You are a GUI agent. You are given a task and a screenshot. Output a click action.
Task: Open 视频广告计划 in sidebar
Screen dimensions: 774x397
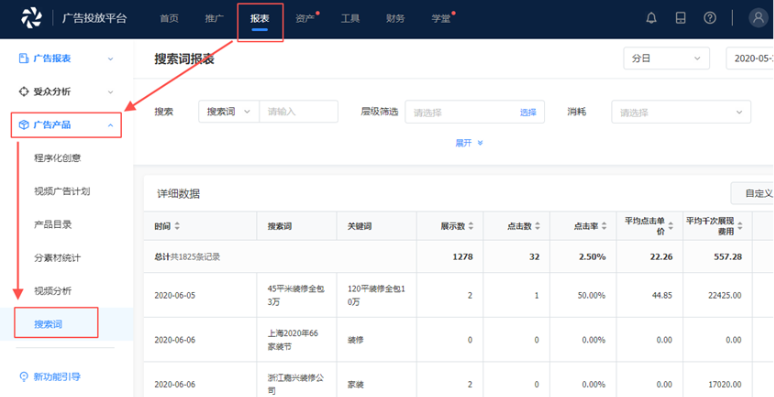pyautogui.click(x=62, y=191)
